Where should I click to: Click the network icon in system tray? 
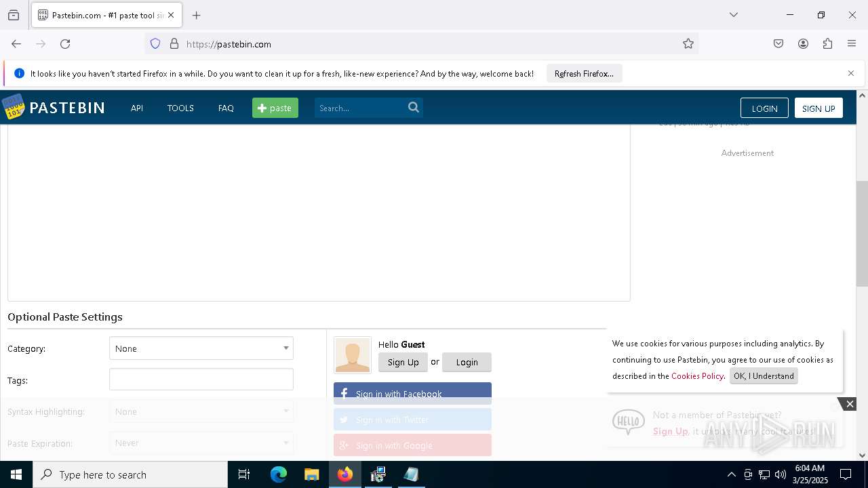764,474
